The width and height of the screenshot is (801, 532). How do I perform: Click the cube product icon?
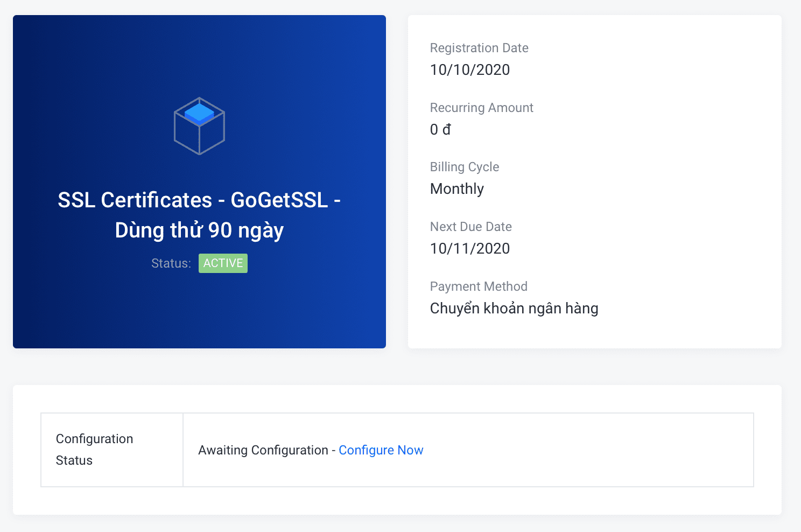point(199,126)
